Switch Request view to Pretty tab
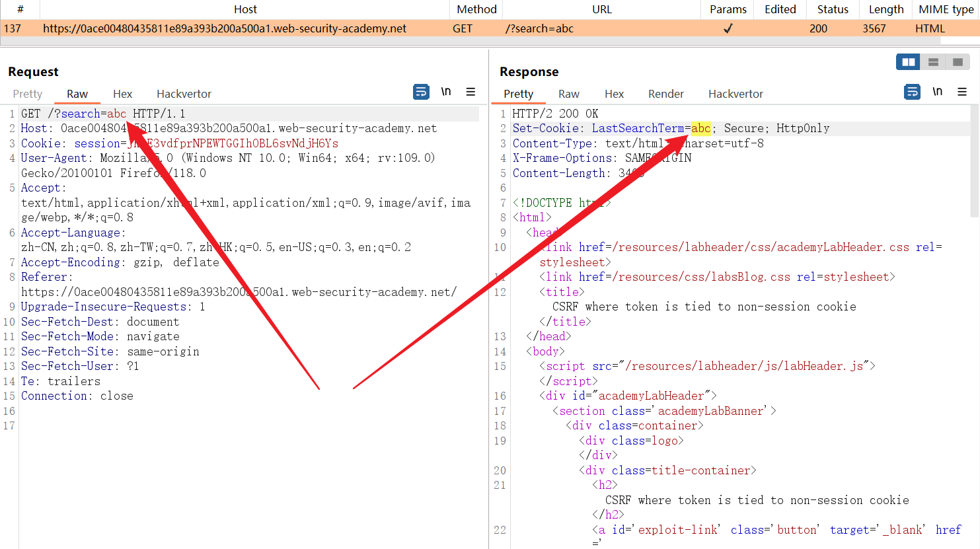The height and width of the screenshot is (549, 980). [x=28, y=94]
